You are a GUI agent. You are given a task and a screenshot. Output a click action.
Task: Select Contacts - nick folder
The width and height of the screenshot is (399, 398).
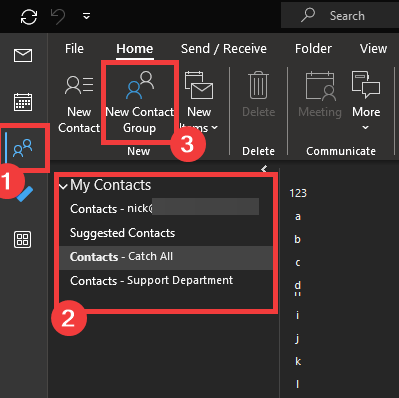166,209
